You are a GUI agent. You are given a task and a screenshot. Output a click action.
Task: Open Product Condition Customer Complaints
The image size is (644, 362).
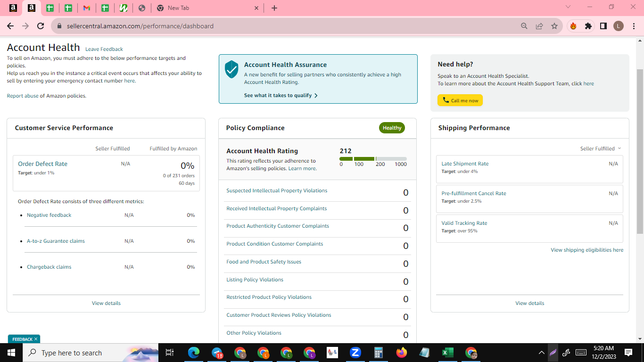[x=275, y=244]
